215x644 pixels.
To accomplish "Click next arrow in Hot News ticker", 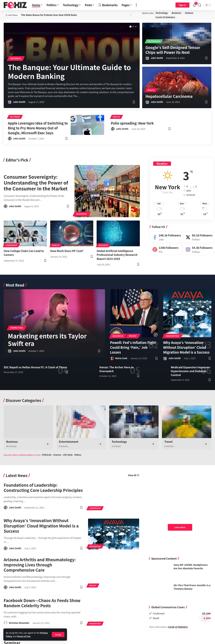I will (130, 15).
